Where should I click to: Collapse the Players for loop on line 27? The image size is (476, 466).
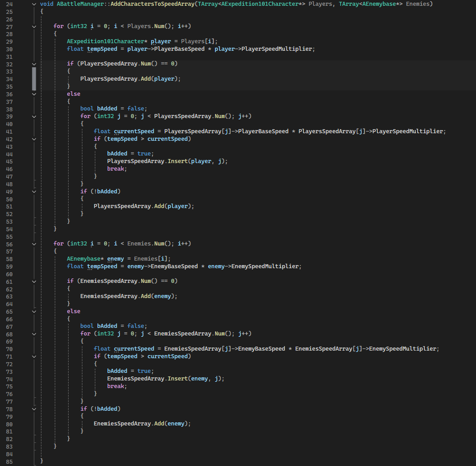point(34,26)
